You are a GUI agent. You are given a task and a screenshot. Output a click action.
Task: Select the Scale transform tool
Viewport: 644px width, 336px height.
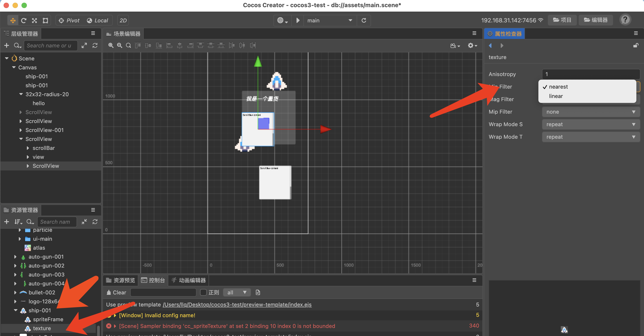[x=34, y=20]
